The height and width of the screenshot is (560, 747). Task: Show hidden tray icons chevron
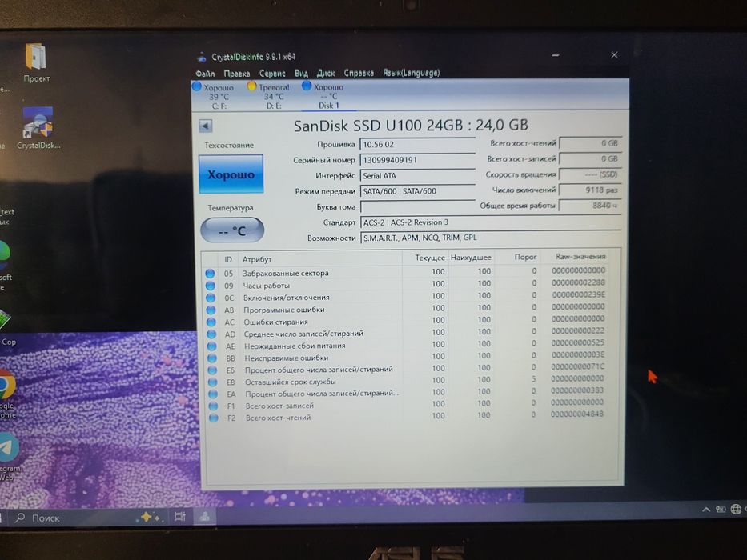706,510
